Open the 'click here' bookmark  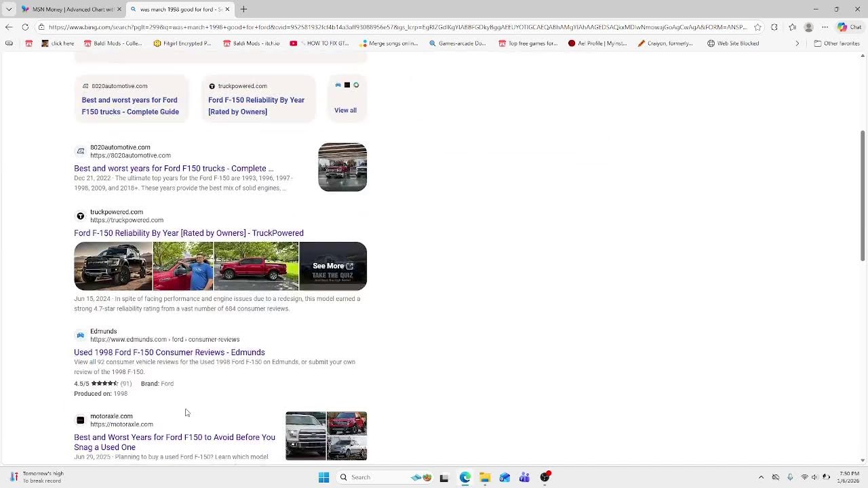tap(58, 43)
